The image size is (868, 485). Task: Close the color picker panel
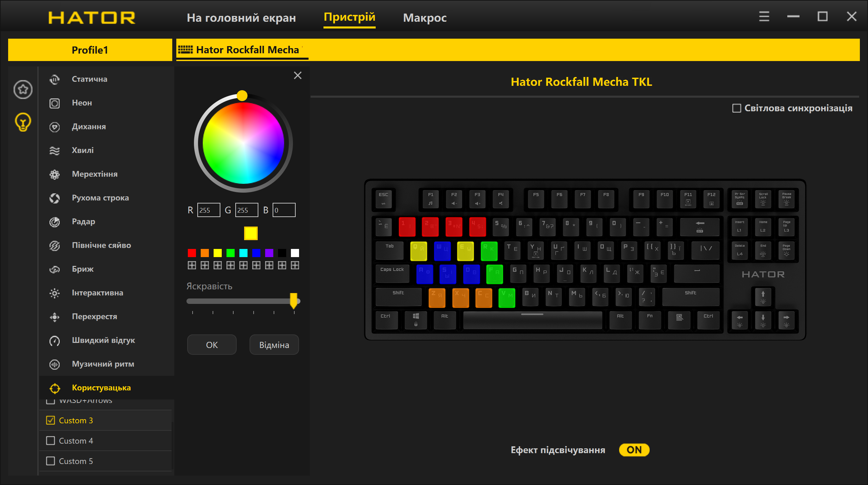coord(297,75)
